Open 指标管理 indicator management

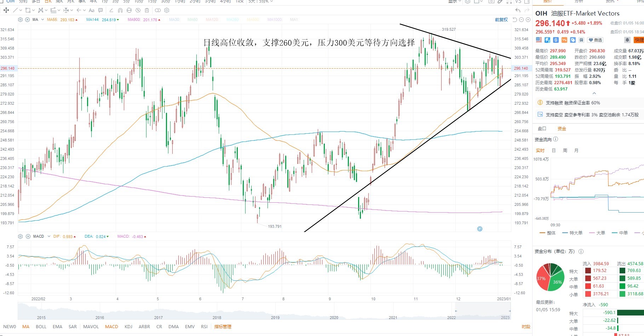click(x=223, y=326)
